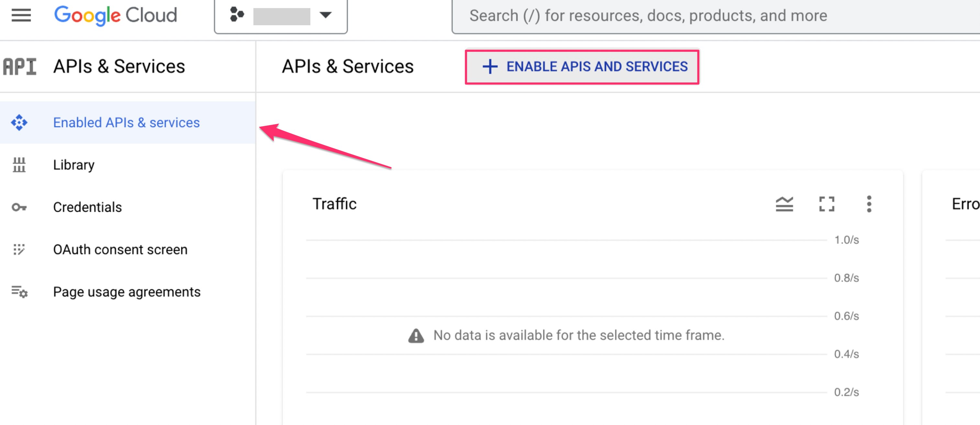Screen dimensions: 980x425
Task: Click the 0.8/s axis label
Action: coord(846,278)
